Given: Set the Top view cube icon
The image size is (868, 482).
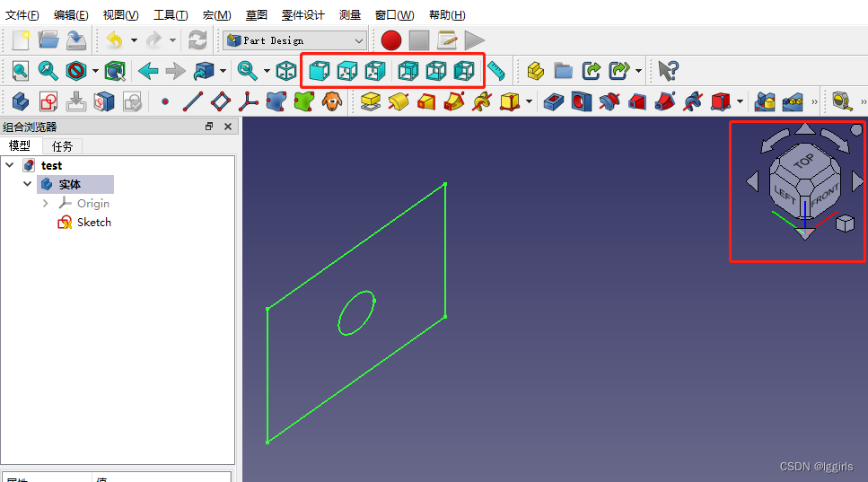Looking at the screenshot, I should point(347,71).
